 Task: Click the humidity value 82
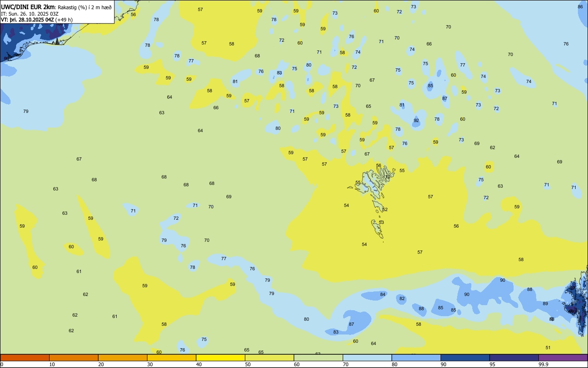click(x=402, y=299)
